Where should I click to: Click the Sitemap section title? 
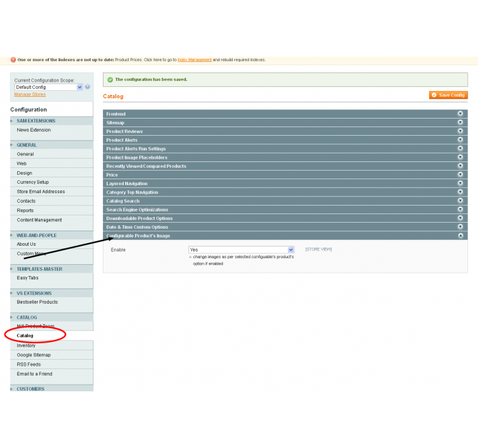pyautogui.click(x=115, y=123)
